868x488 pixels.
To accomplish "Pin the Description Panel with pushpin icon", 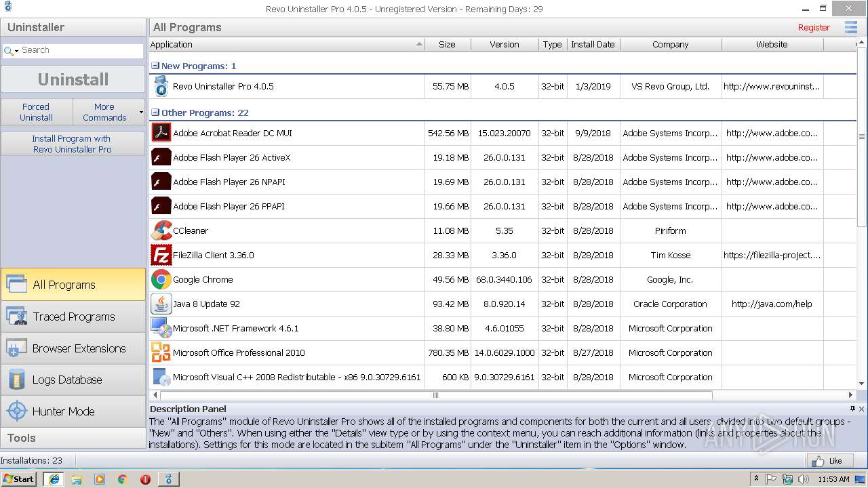I will click(x=852, y=409).
